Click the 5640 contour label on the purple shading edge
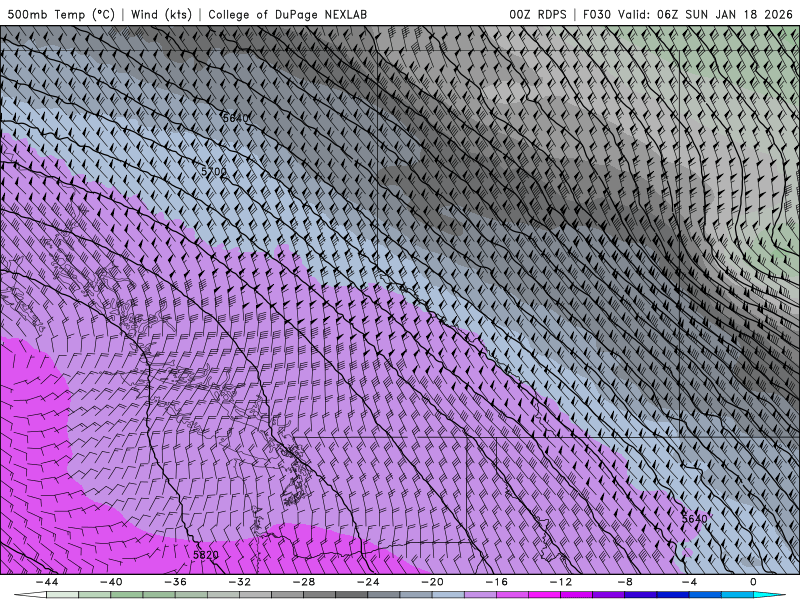Viewport: 800px width, 600px height. pos(694,518)
